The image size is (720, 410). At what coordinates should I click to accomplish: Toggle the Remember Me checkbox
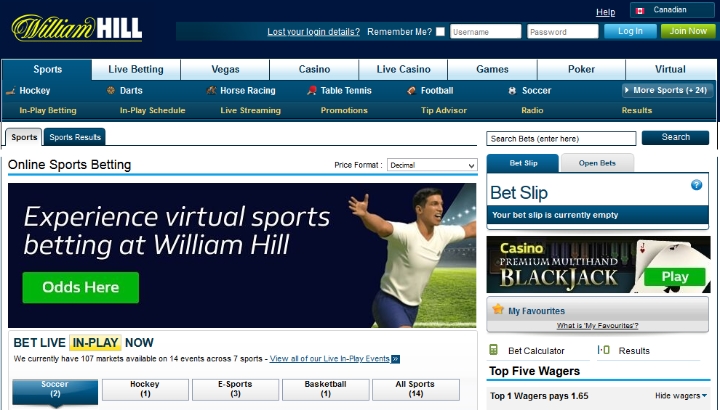pyautogui.click(x=440, y=32)
